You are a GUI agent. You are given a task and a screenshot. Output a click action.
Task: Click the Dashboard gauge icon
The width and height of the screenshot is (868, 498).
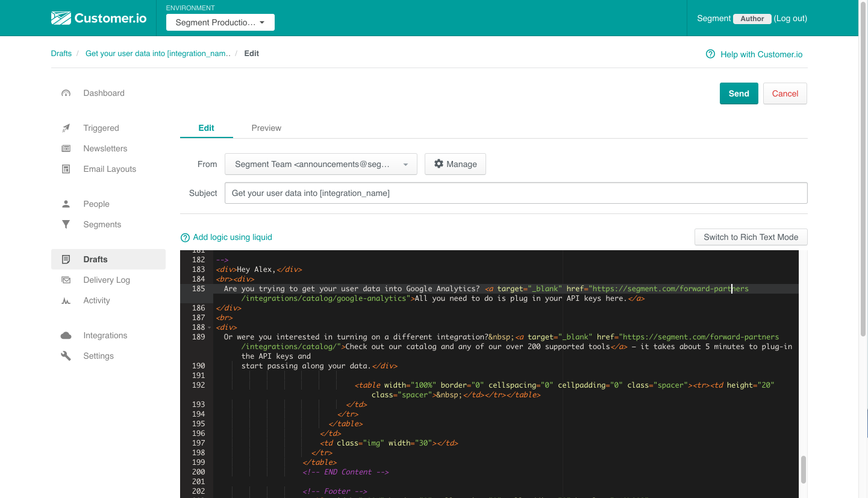pyautogui.click(x=66, y=93)
